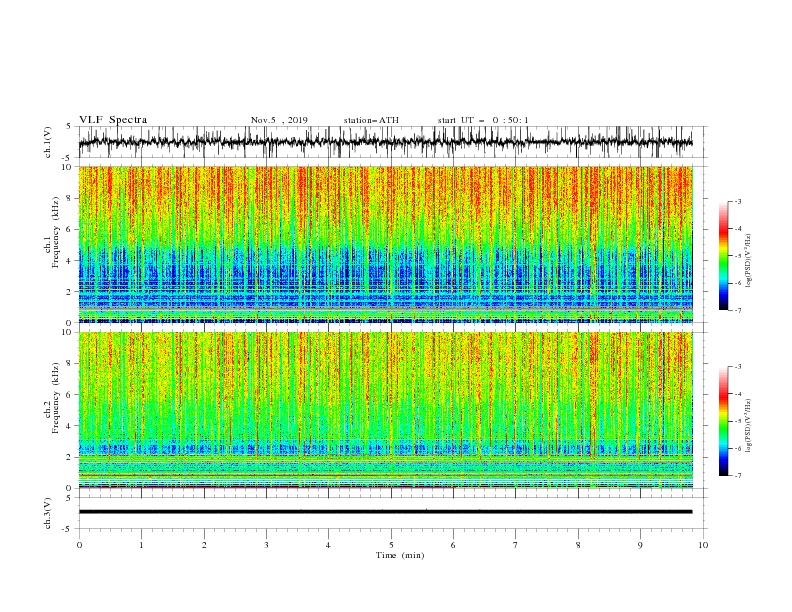Click the 'VLF Spectra' title text

click(x=113, y=120)
